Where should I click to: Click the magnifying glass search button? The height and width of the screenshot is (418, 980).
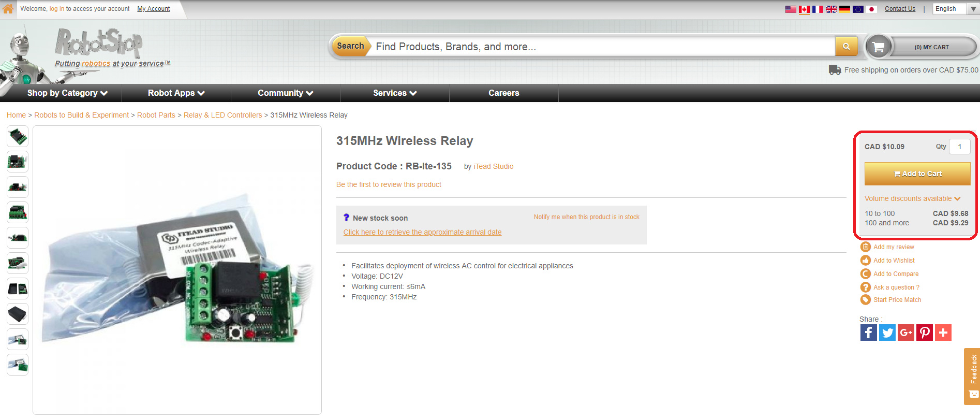point(847,46)
